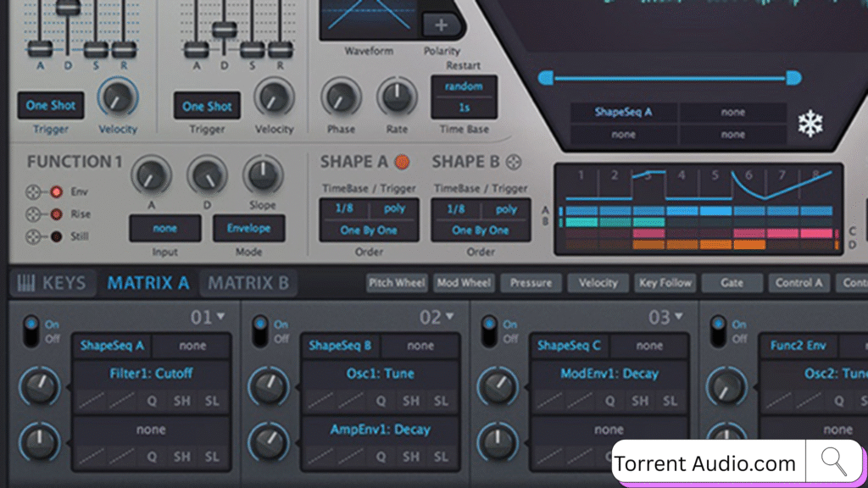The width and height of the screenshot is (868, 488).
Task: Switch to the MATRIX B tab
Action: (248, 283)
